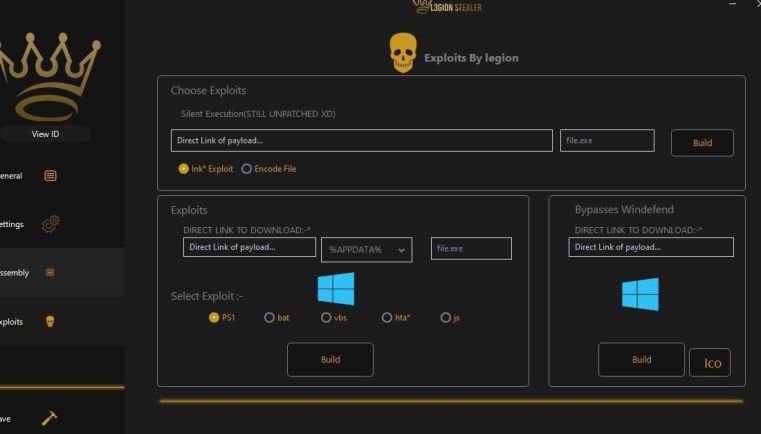Open the %APPDATA% dropdown
The image size is (761, 434).
(366, 249)
